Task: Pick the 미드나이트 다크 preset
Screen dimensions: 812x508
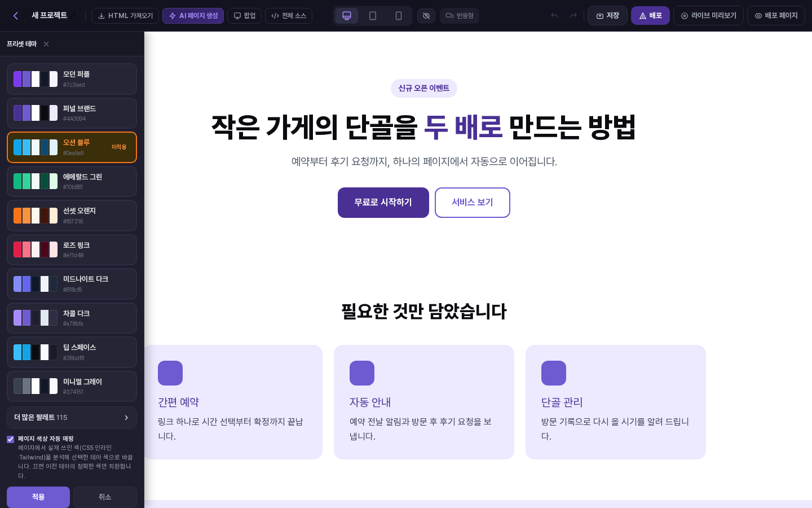Action: point(72,284)
